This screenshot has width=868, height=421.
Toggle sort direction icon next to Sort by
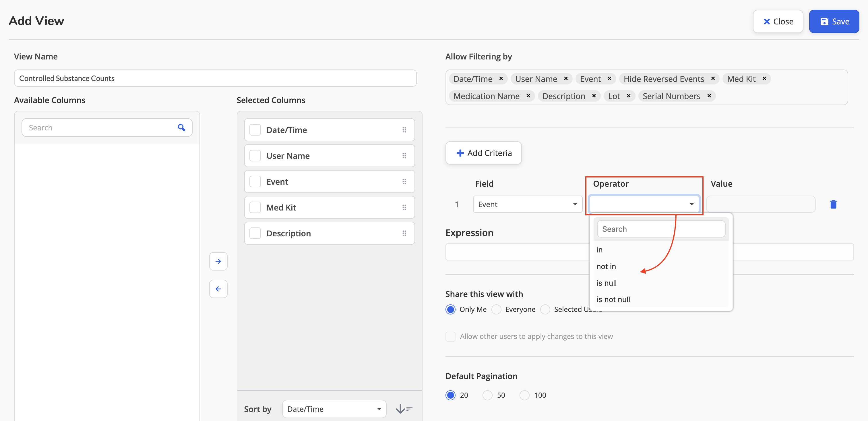(404, 409)
